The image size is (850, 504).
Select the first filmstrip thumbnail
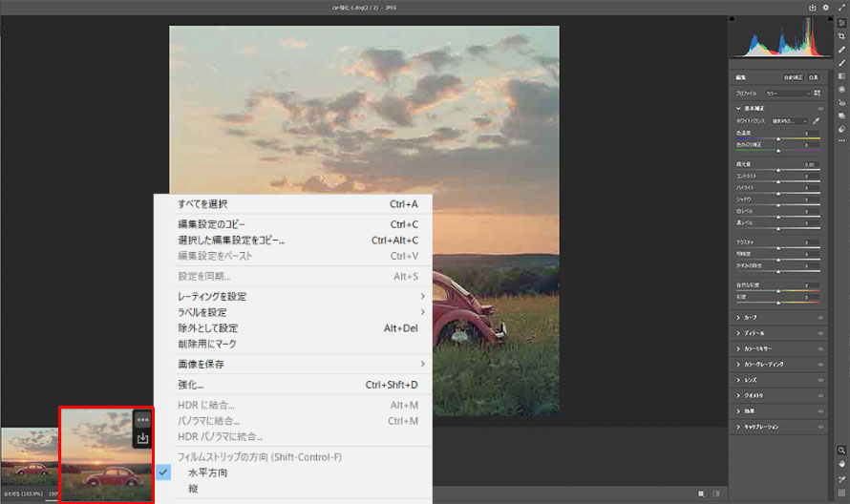pyautogui.click(x=30, y=457)
